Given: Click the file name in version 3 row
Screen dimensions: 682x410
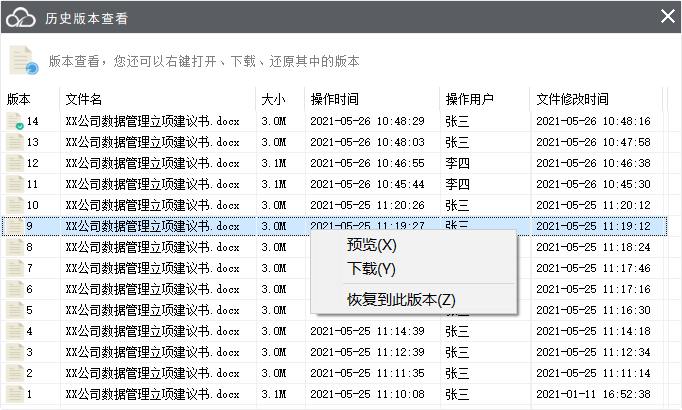Looking at the screenshot, I should tap(152, 352).
